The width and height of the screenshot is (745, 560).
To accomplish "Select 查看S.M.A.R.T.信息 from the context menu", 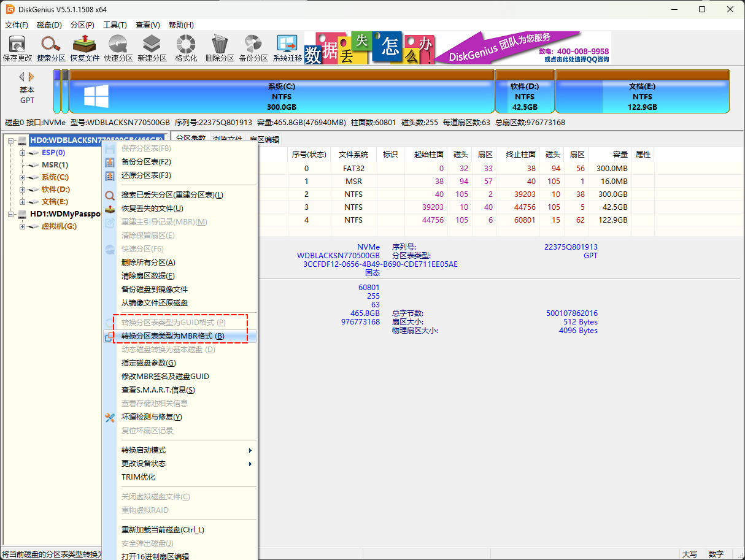I will (158, 390).
